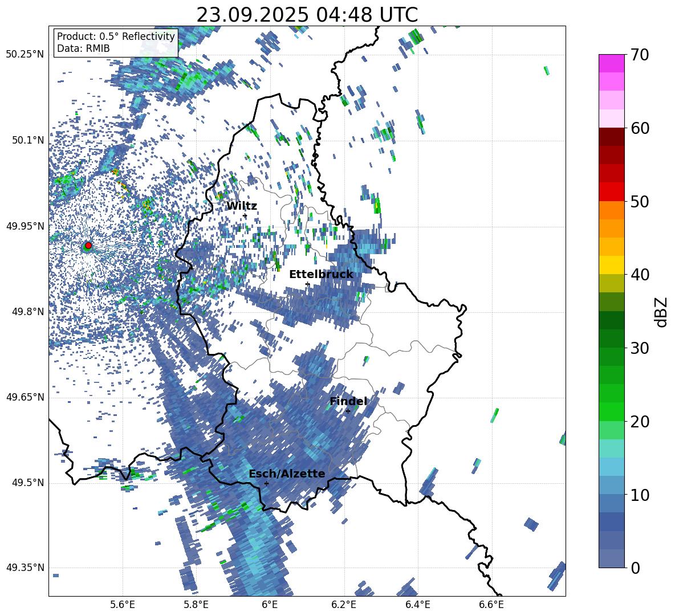Select the Findel location label
675x616 pixels.
(x=348, y=401)
